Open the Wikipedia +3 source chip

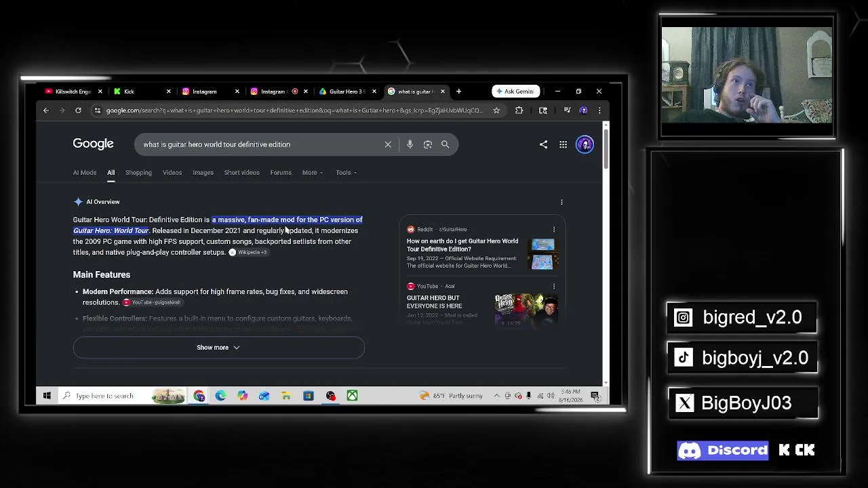248,253
